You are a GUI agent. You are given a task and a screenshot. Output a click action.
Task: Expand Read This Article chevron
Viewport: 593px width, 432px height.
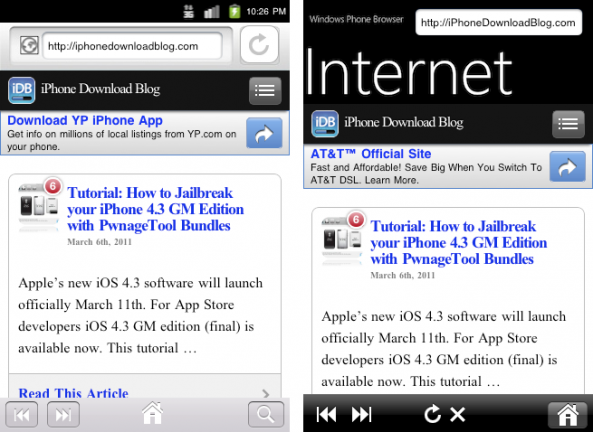tap(266, 393)
